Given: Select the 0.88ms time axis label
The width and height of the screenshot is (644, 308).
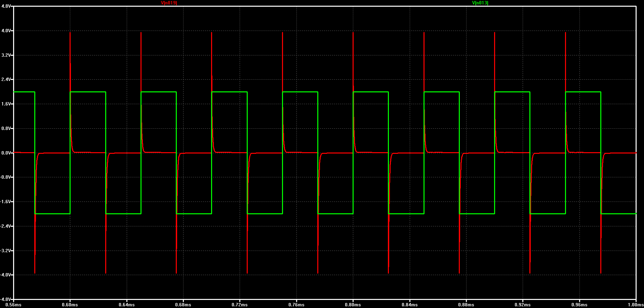Looking at the screenshot, I should coord(466,305).
